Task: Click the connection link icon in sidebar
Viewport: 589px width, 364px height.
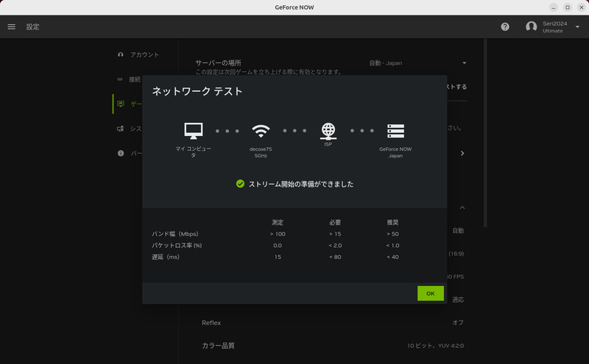Action: [x=120, y=79]
